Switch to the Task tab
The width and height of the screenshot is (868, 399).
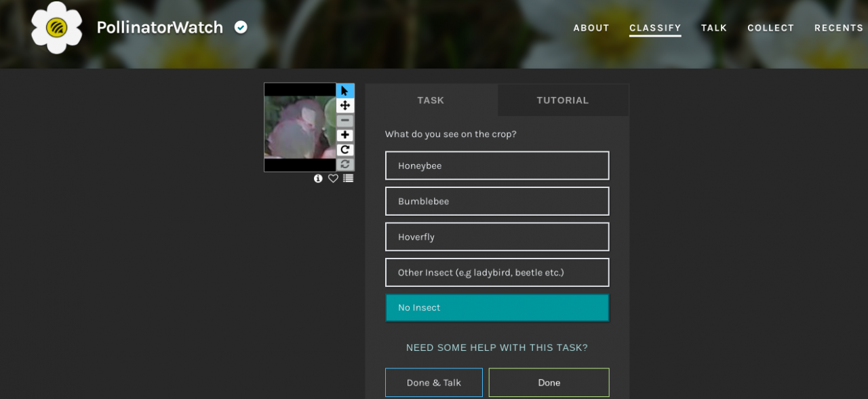coord(431,100)
